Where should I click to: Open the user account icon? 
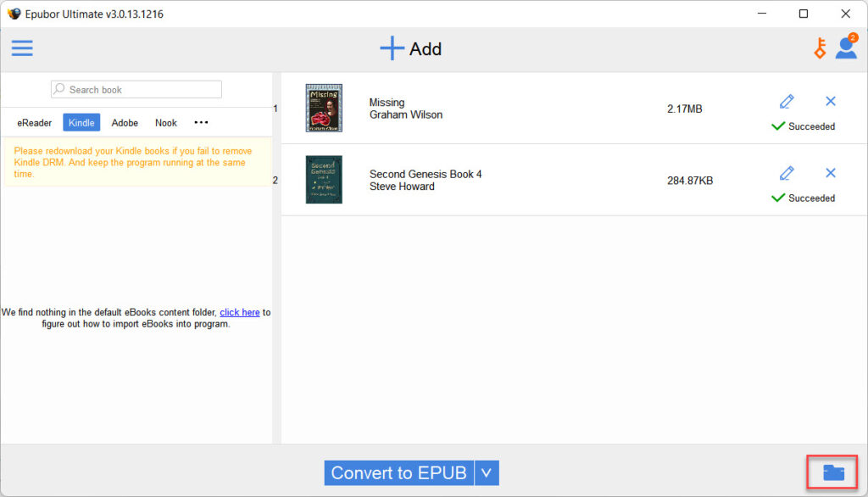847,47
